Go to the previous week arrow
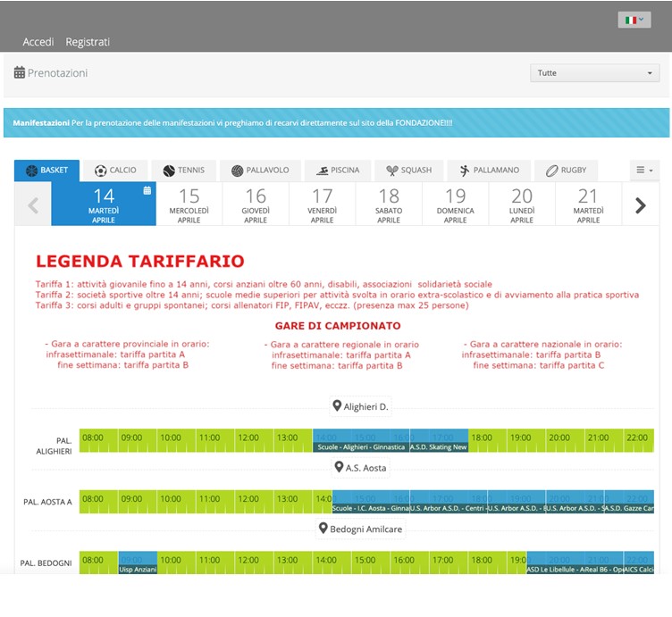 [33, 205]
